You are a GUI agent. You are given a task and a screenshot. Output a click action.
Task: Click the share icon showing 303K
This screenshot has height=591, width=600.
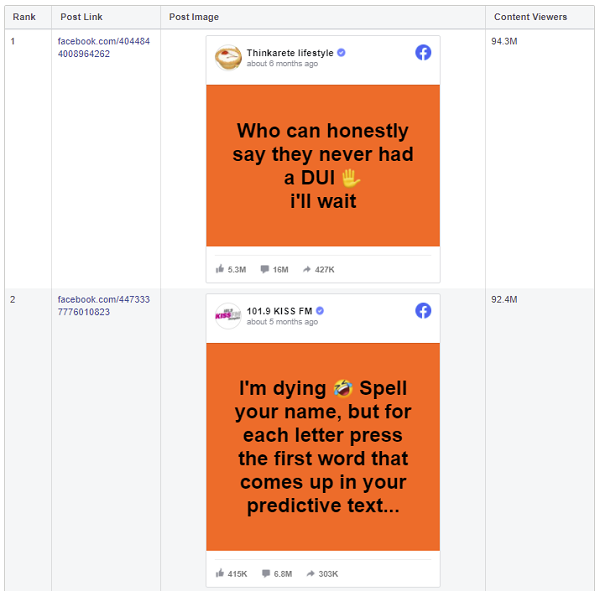pyautogui.click(x=306, y=573)
